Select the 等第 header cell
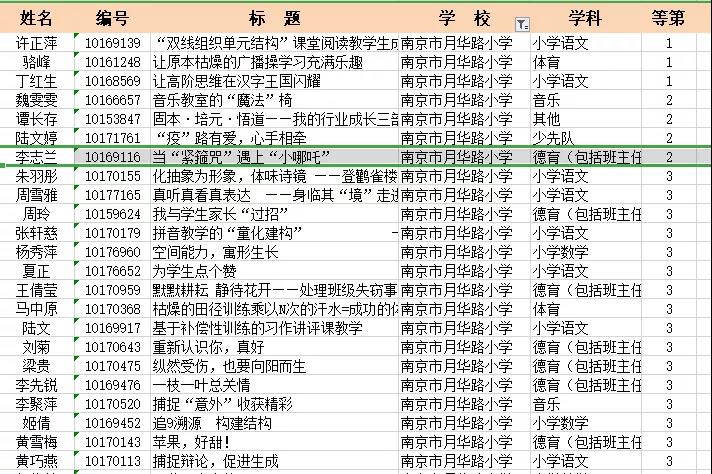Screen dimensions: 712x474 tap(668, 19)
